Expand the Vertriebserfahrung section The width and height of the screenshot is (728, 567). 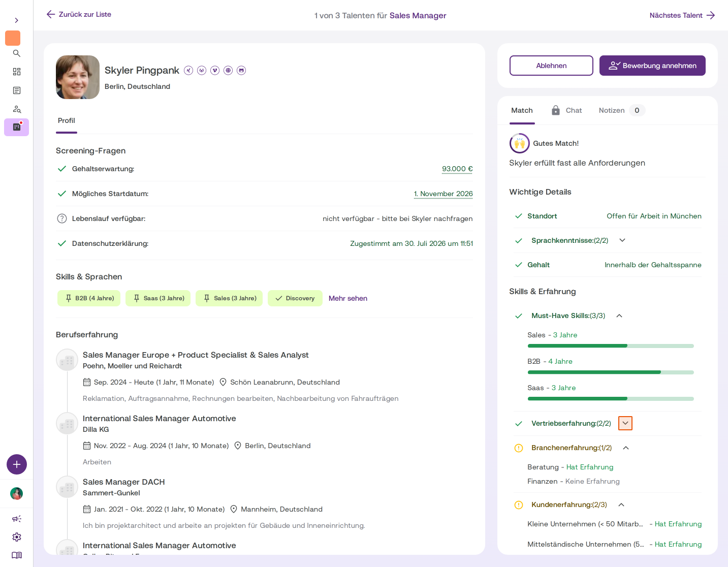[625, 423]
